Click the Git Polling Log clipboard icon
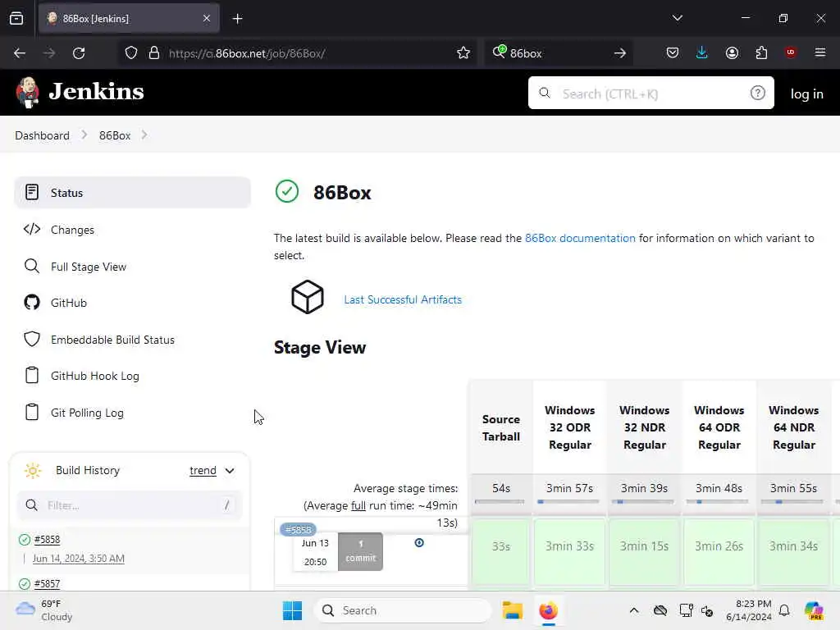 pos(32,412)
